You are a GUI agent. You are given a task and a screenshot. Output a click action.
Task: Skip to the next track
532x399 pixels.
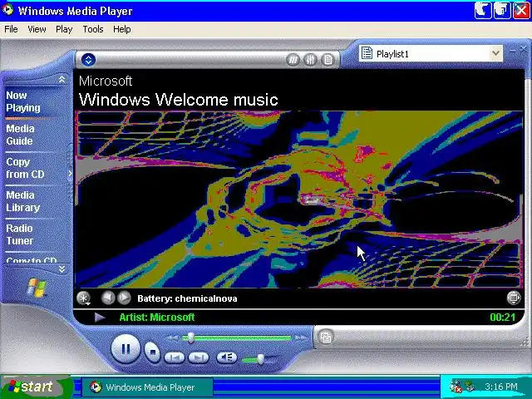pyautogui.click(x=198, y=357)
